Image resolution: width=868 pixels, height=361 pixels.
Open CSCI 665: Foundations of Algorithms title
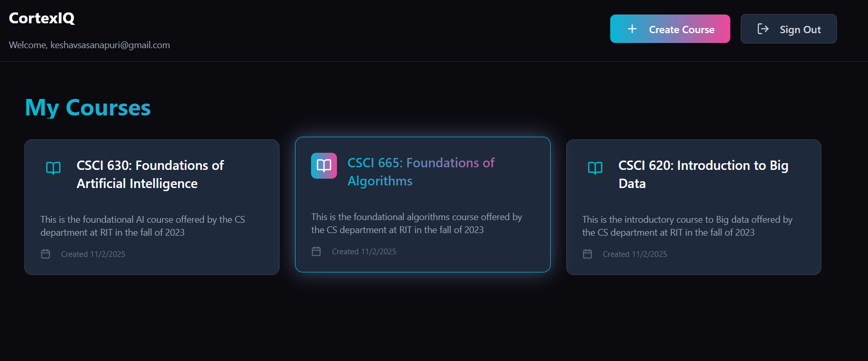[421, 172]
